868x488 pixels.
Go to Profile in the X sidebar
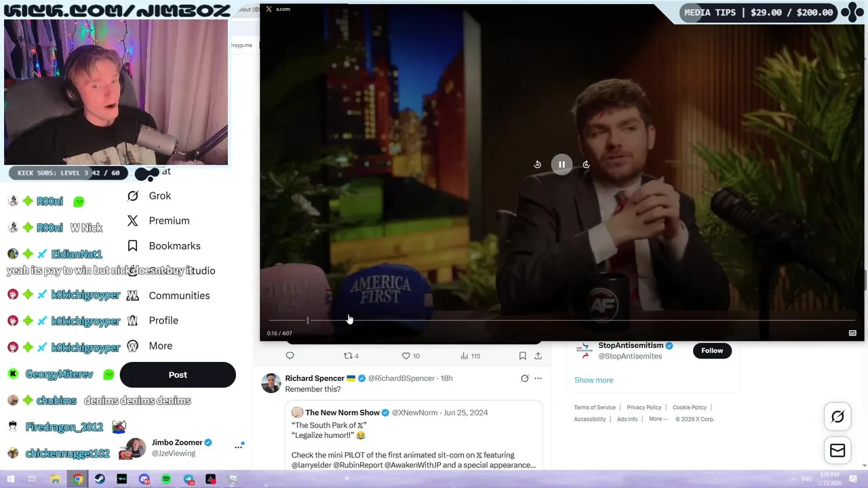[163, 321]
